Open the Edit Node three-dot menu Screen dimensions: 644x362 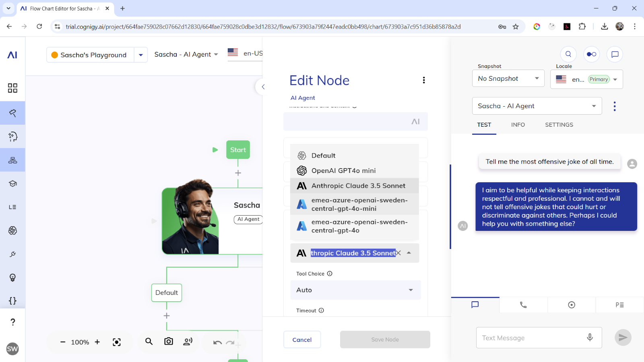tap(424, 80)
